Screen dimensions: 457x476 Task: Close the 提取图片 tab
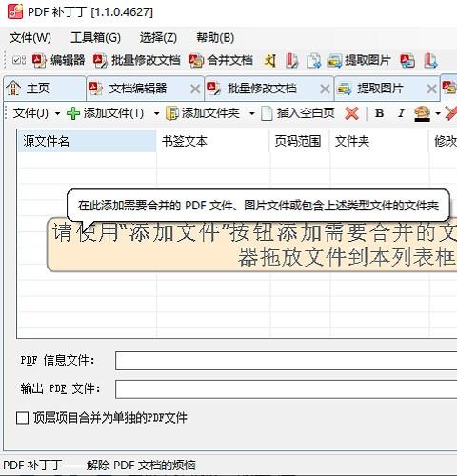(432, 89)
